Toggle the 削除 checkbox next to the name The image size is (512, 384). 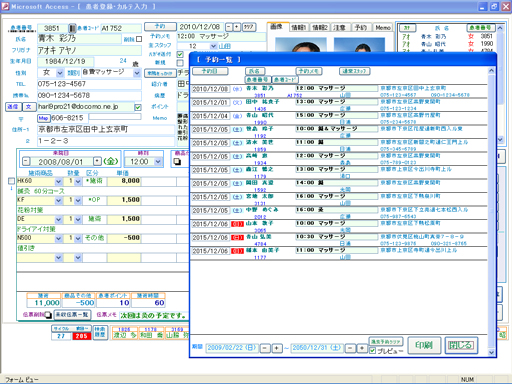click(139, 39)
